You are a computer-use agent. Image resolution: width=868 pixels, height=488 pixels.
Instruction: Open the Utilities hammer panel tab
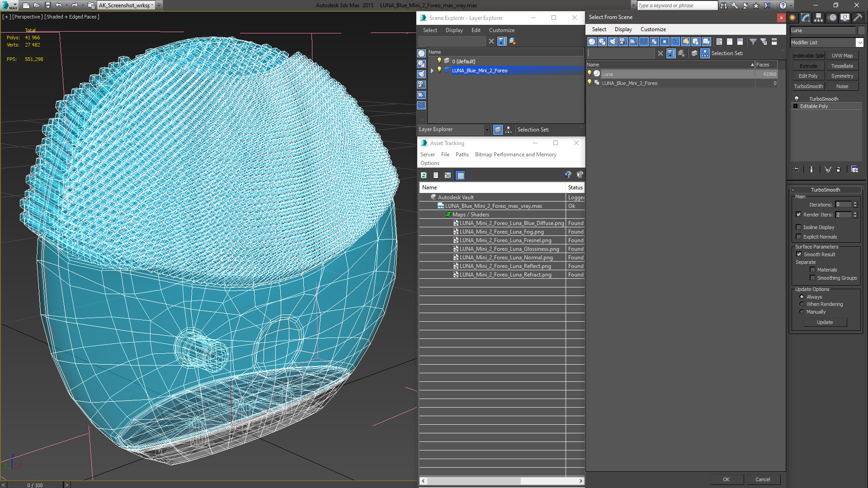tap(858, 18)
